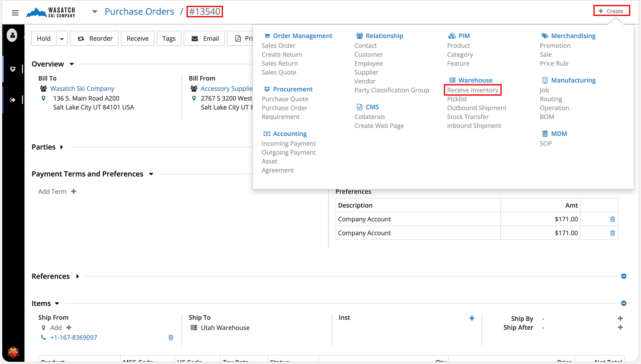The height and width of the screenshot is (364, 641).
Task: Click the user profile avatar icon
Action: pyautogui.click(x=12, y=35)
